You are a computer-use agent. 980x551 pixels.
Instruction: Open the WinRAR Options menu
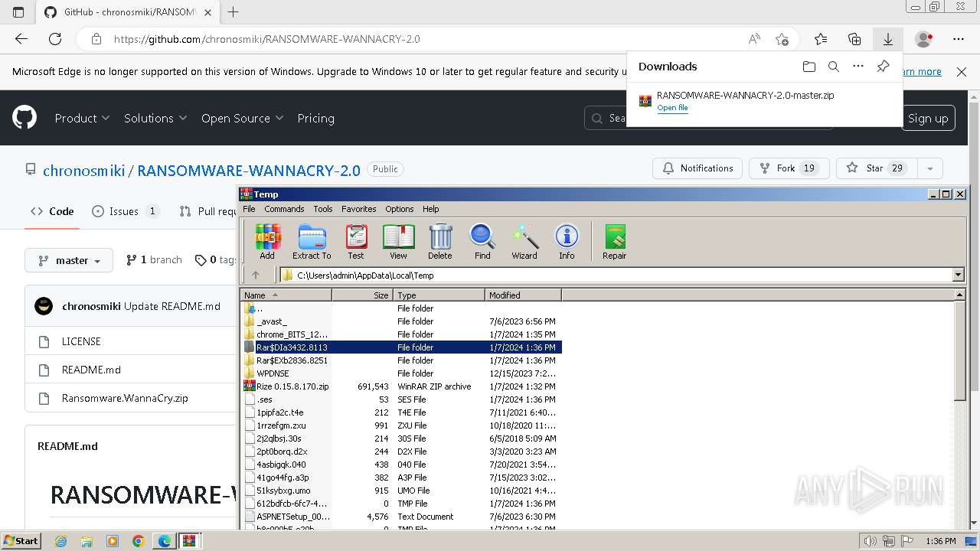[x=399, y=209]
